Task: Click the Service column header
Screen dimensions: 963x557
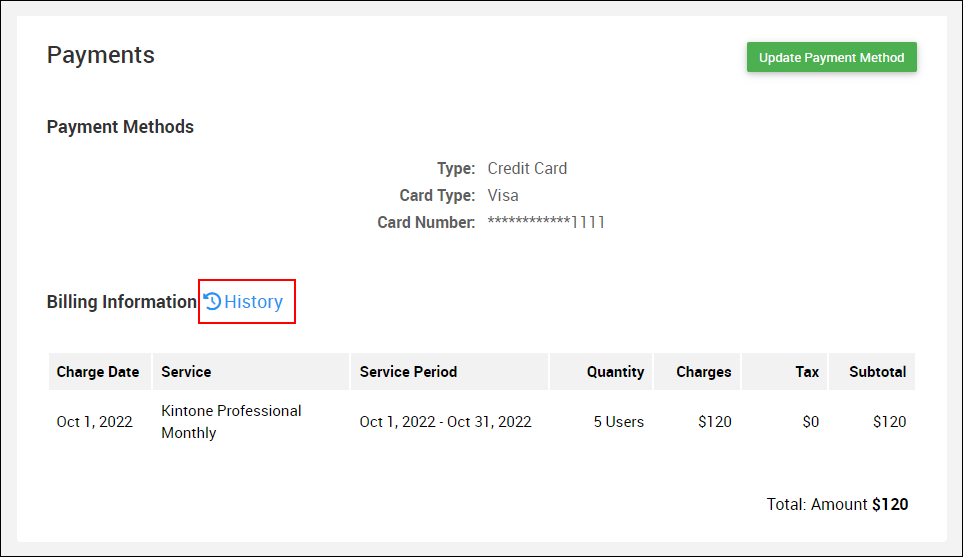Action: (x=186, y=372)
